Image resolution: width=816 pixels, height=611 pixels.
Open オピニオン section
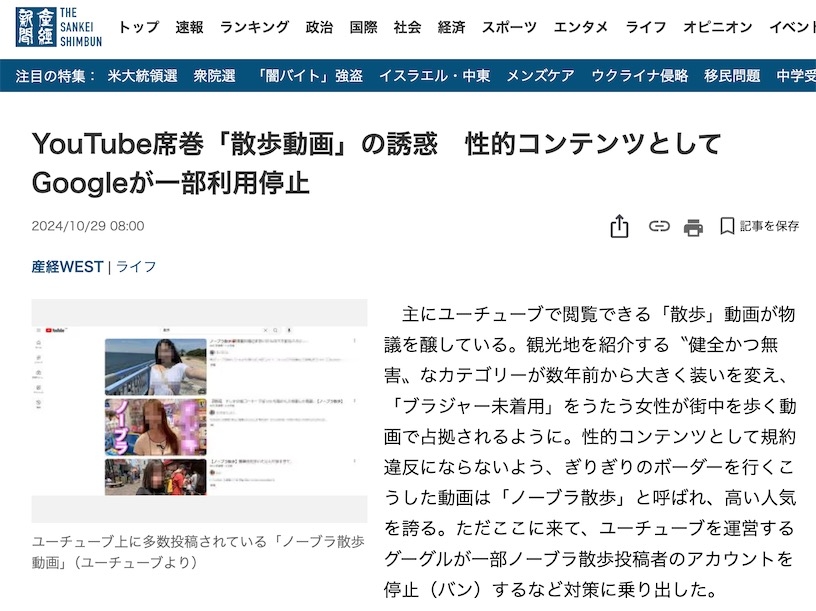click(x=718, y=27)
